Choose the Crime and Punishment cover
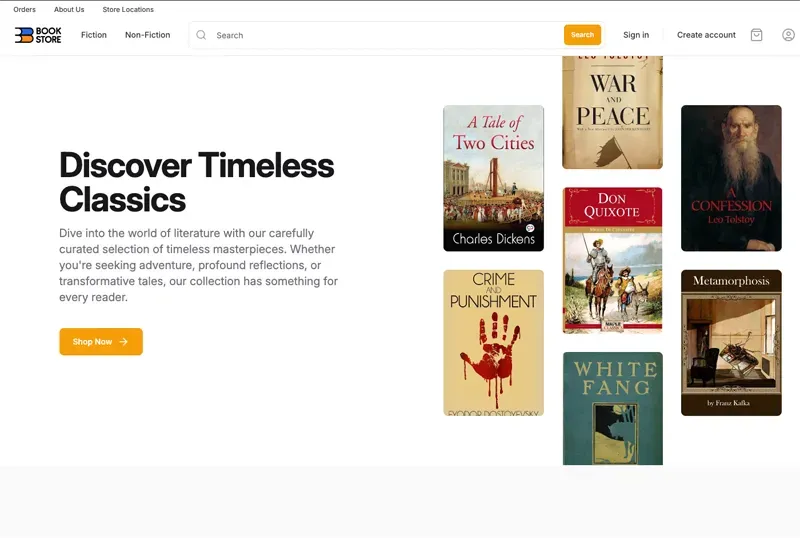 [493, 342]
